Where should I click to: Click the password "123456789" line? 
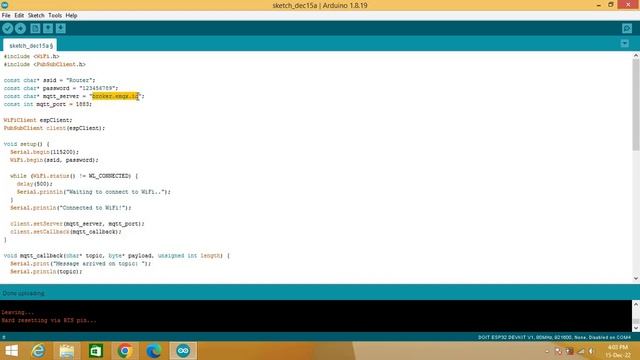pos(61,88)
